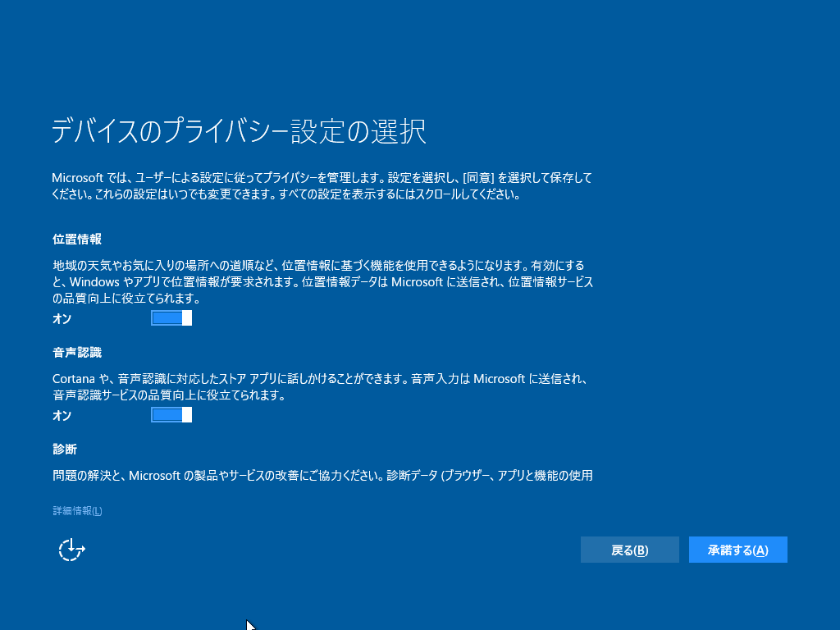Click the diagnostics description starting 問題の解決と

click(322, 475)
